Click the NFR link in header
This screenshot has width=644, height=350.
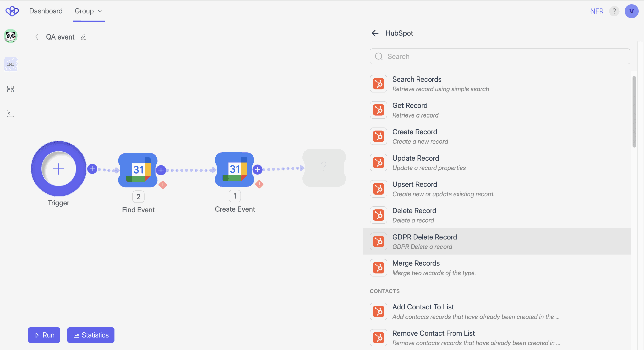(597, 11)
